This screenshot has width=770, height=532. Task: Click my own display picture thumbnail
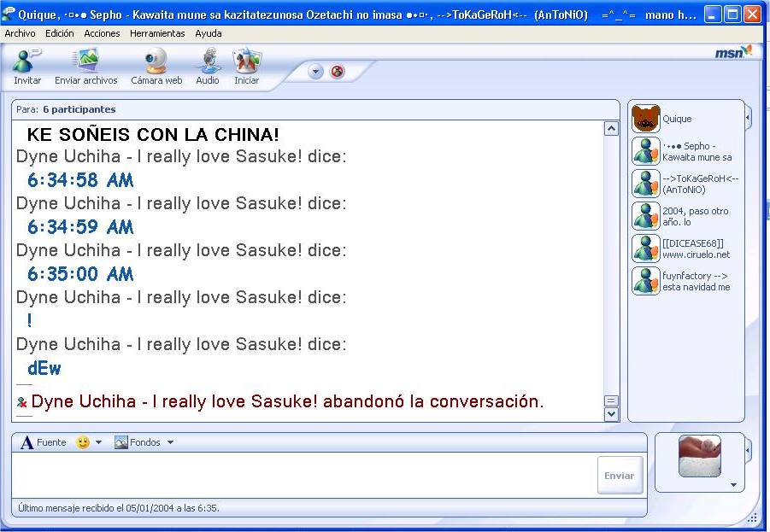click(x=700, y=456)
